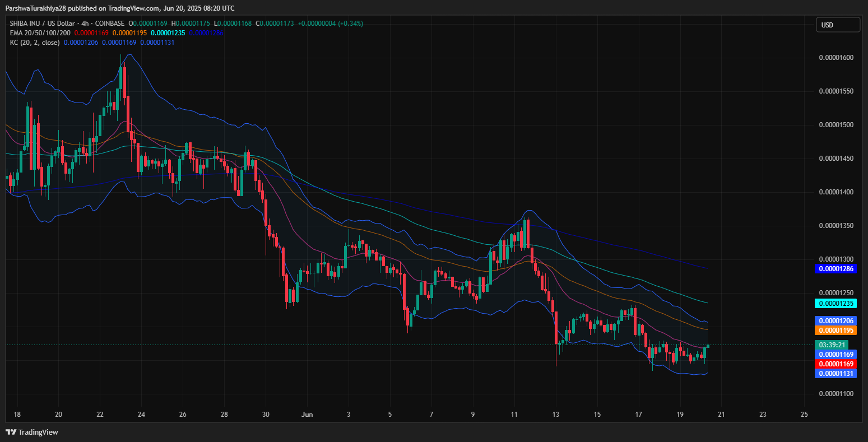Click the Jun month label on time axis
Viewport: 868px width, 442px height.
point(307,415)
